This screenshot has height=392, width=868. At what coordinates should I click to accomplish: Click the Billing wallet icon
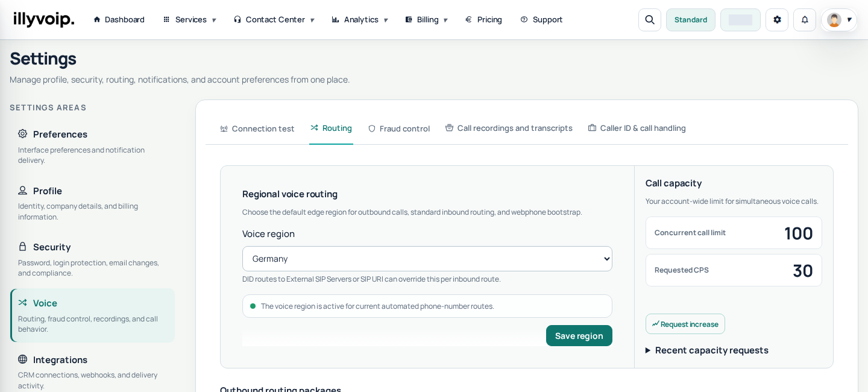(409, 19)
